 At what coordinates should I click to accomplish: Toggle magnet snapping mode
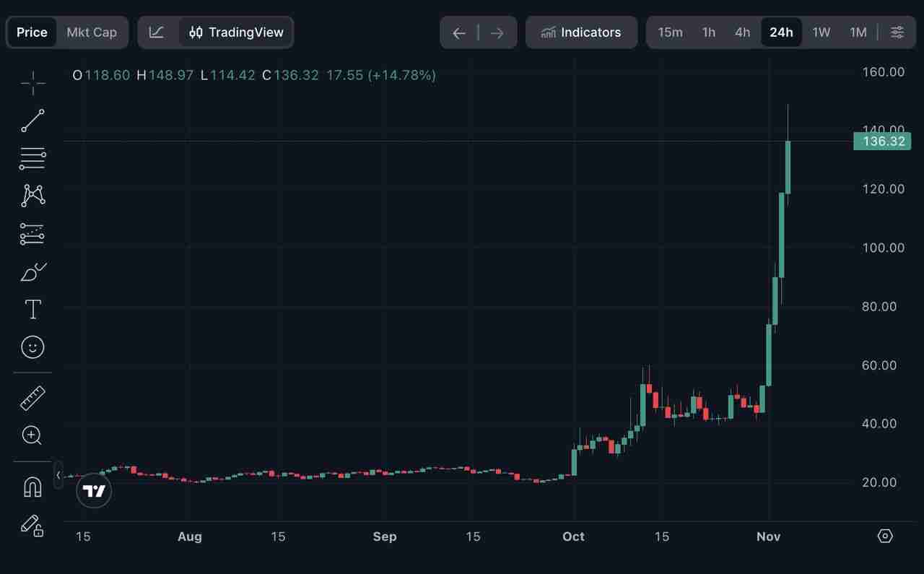click(32, 486)
